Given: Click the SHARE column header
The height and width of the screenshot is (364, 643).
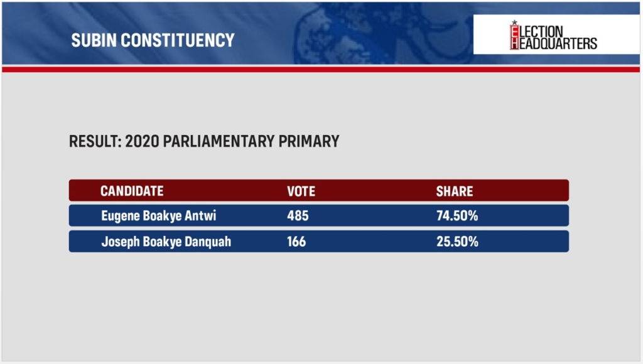Looking at the screenshot, I should pos(455,191).
